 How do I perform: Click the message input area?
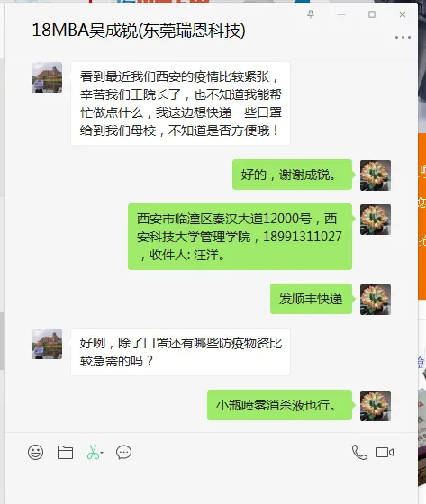[x=211, y=484]
